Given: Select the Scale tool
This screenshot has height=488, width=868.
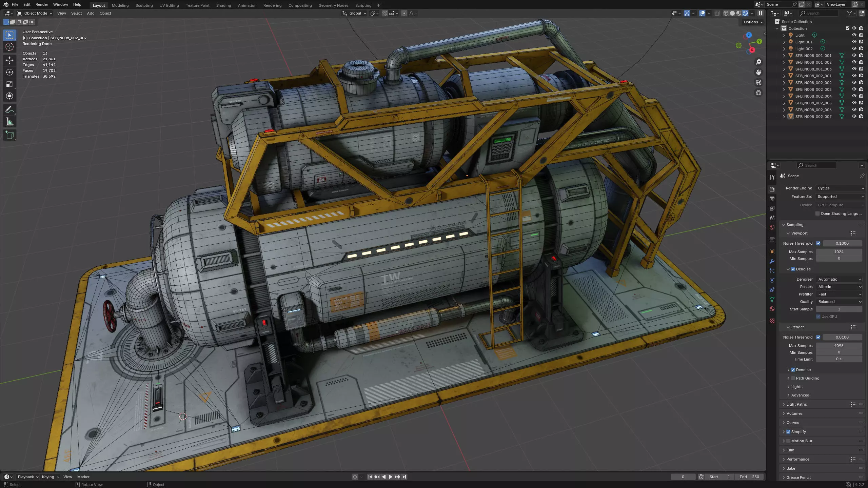Looking at the screenshot, I should [9, 84].
